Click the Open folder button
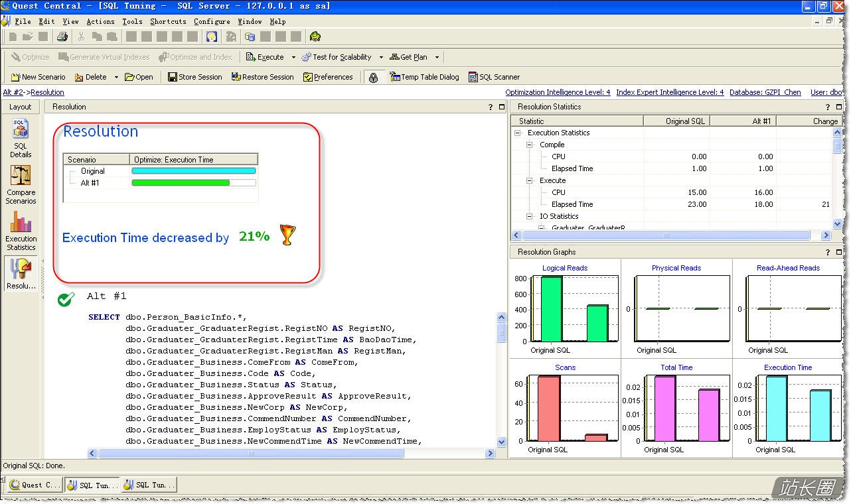 (x=139, y=77)
